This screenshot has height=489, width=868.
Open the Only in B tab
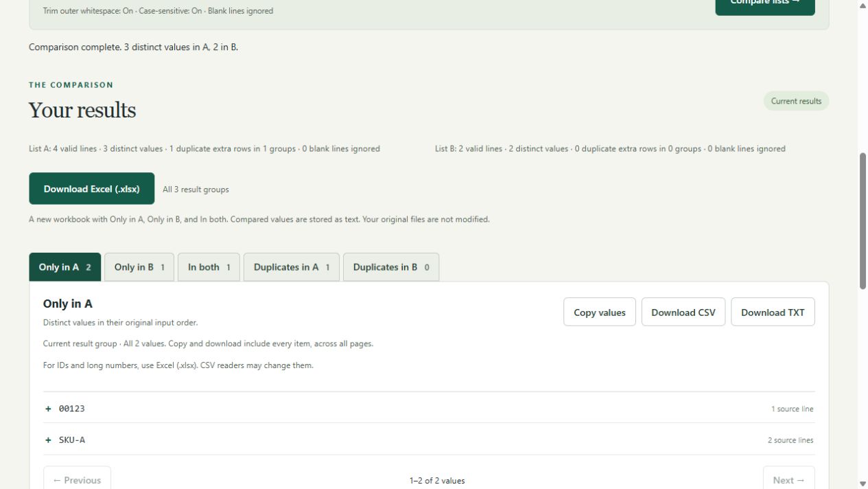139,267
